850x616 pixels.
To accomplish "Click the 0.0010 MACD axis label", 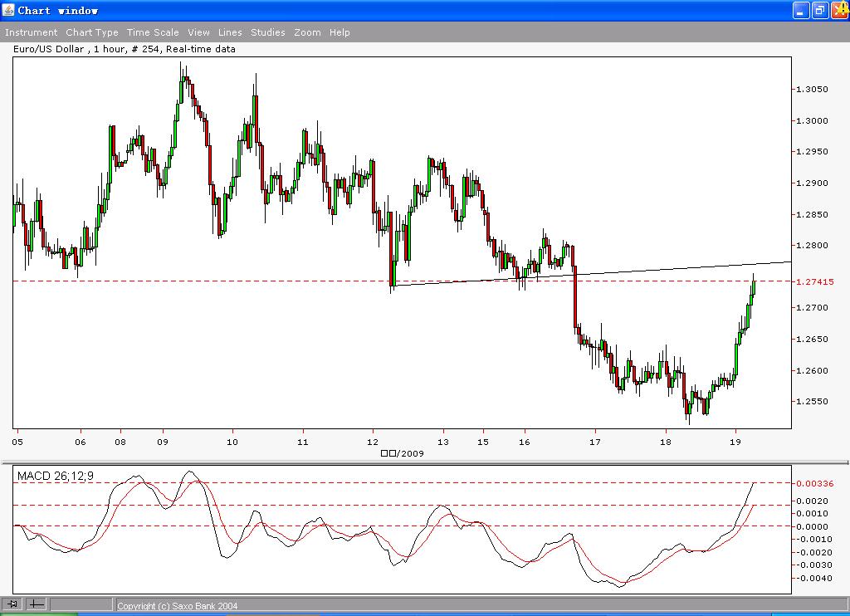I will [812, 514].
